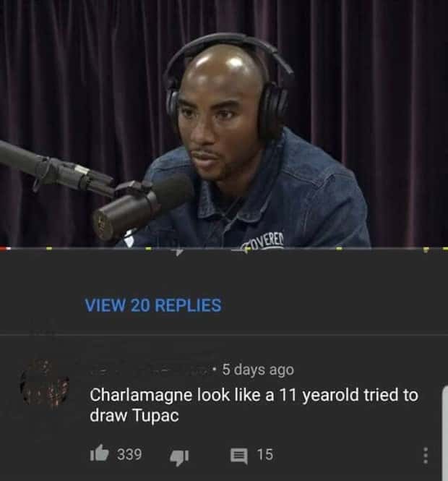Click the 15 replies count

tap(265, 455)
